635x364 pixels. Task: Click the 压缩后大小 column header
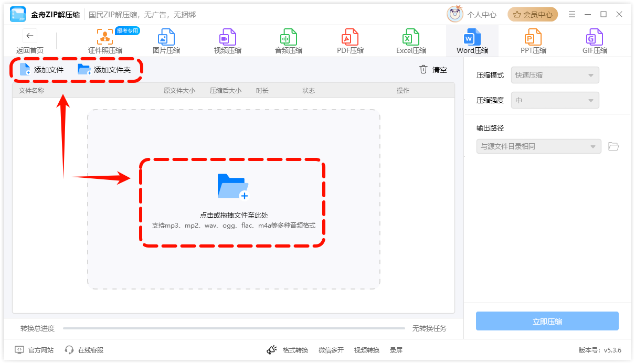point(226,91)
